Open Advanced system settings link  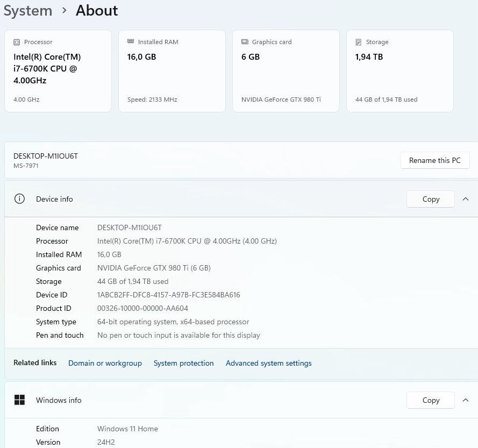pos(268,363)
